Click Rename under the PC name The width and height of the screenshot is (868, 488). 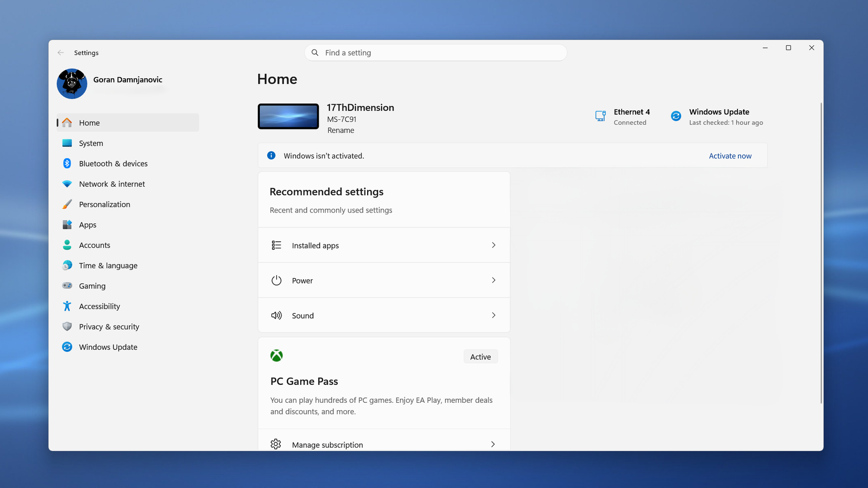coord(341,130)
